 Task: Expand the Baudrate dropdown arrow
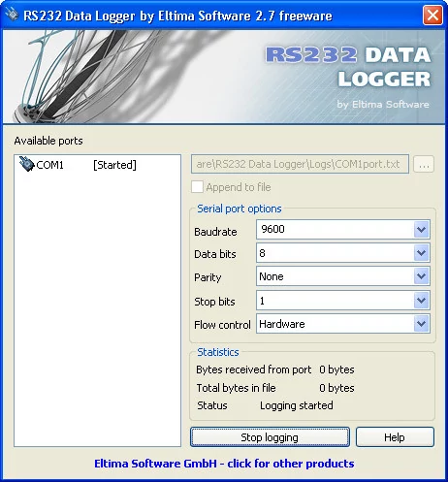(x=421, y=230)
